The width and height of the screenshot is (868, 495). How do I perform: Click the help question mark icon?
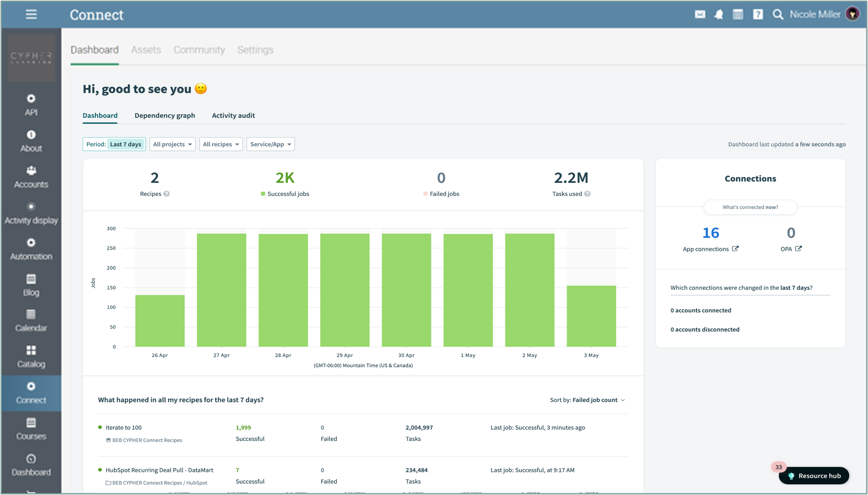[758, 15]
